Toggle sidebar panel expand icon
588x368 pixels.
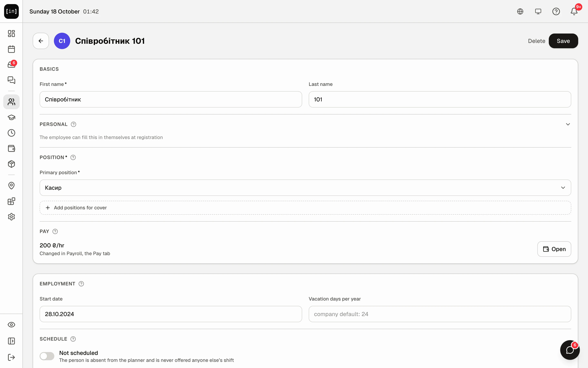(x=11, y=341)
